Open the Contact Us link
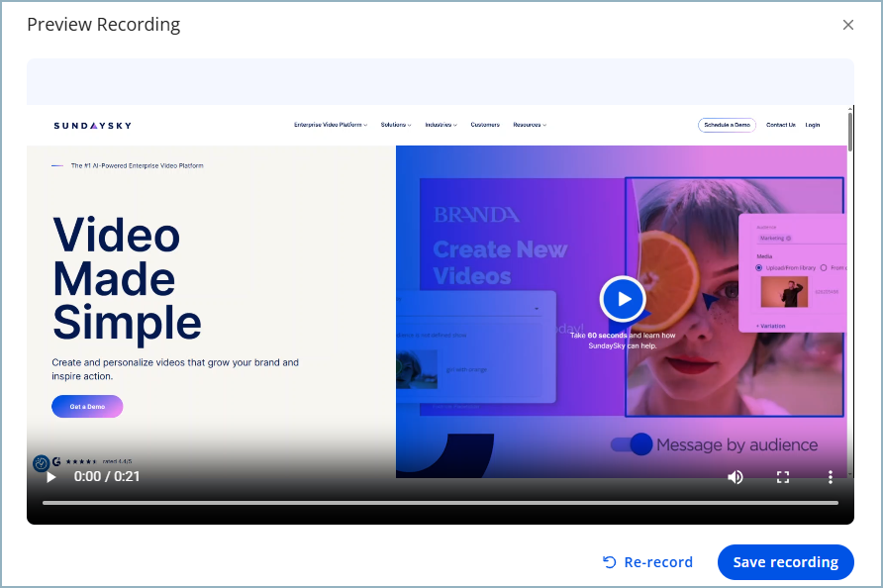Screen dimensions: 883x588 click(780, 125)
